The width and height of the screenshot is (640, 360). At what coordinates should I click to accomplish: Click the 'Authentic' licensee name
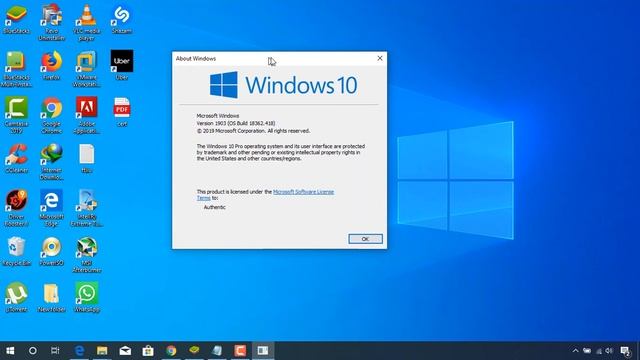pyautogui.click(x=215, y=207)
